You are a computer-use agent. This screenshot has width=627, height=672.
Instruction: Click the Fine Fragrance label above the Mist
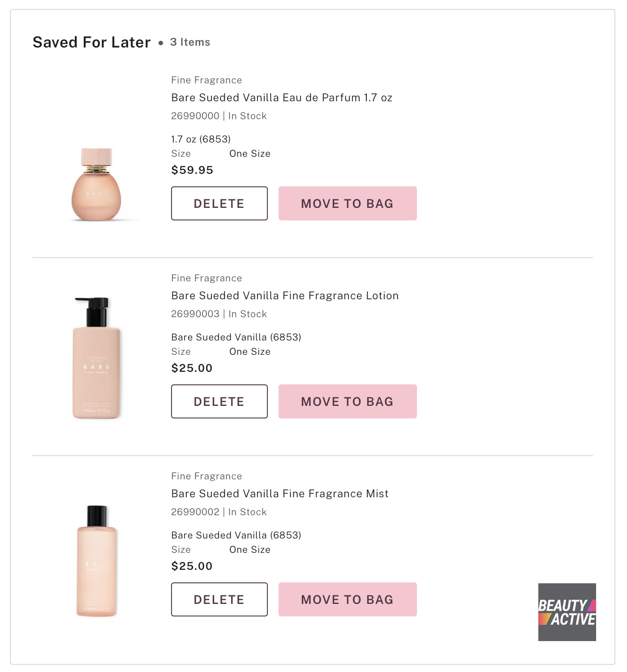pyautogui.click(x=206, y=476)
